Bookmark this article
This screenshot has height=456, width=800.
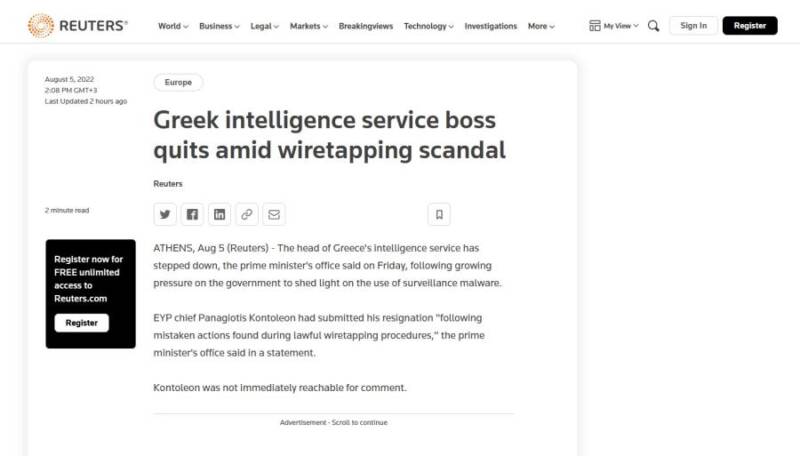coord(439,214)
